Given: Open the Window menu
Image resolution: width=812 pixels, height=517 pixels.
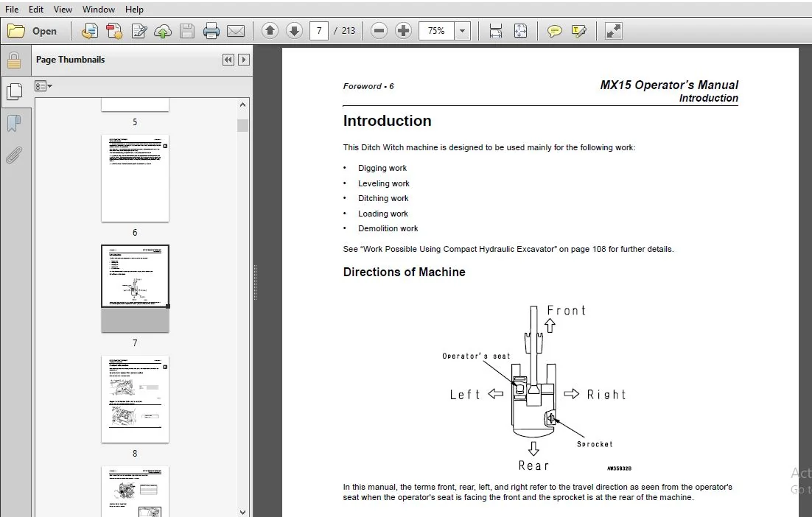Looking at the screenshot, I should coord(99,10).
